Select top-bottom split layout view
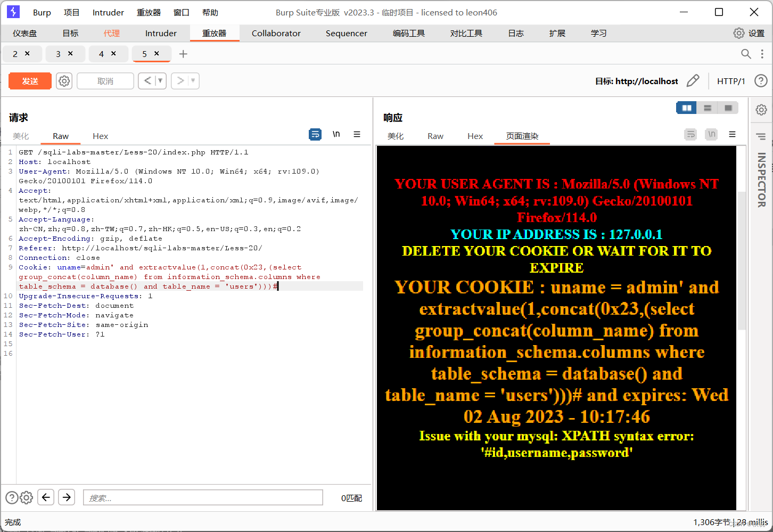This screenshot has height=532, width=773. [708, 108]
